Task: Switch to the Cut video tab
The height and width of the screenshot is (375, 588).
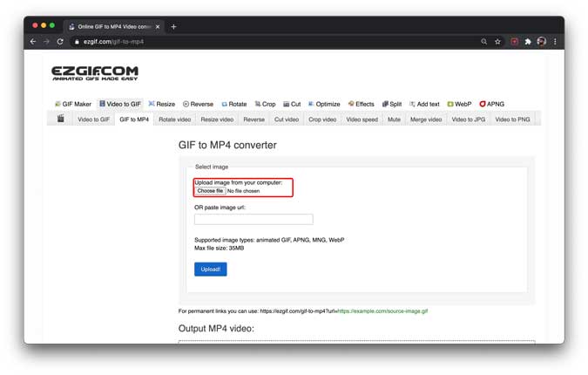Action: coord(287,119)
